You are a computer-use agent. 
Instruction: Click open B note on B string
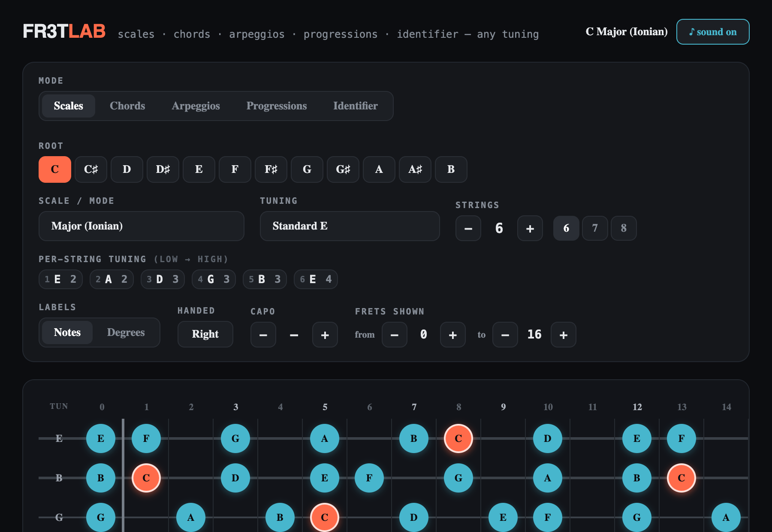[101, 478]
